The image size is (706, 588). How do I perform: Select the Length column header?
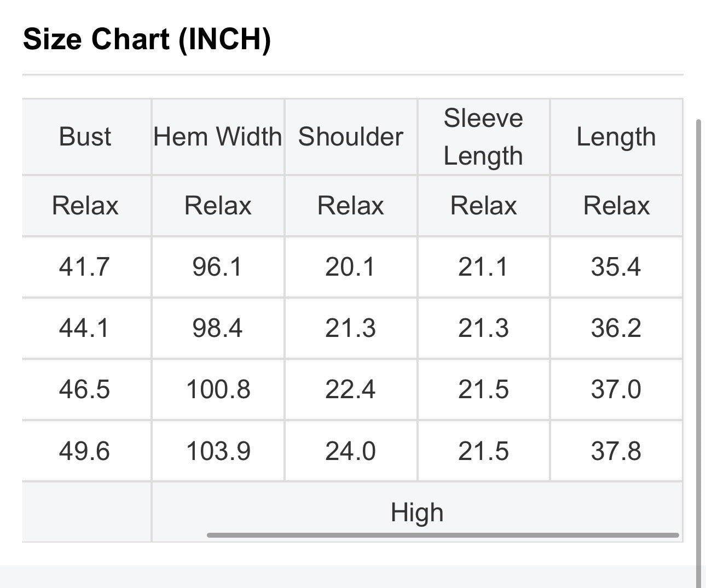click(x=616, y=137)
